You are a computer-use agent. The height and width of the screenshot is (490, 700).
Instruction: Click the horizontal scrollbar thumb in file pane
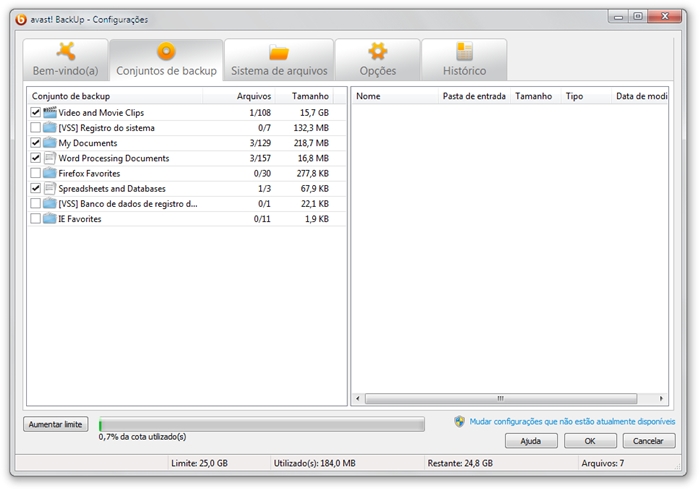pyautogui.click(x=501, y=398)
